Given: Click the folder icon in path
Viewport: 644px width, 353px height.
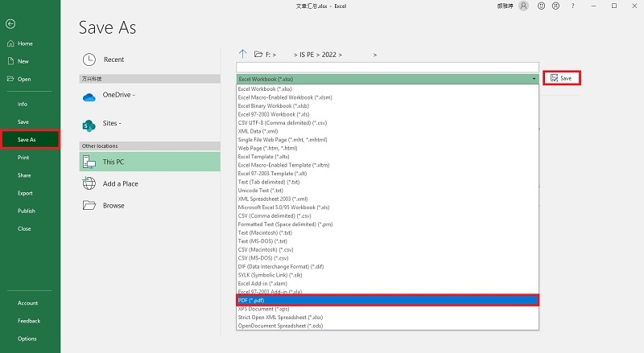Looking at the screenshot, I should [258, 54].
